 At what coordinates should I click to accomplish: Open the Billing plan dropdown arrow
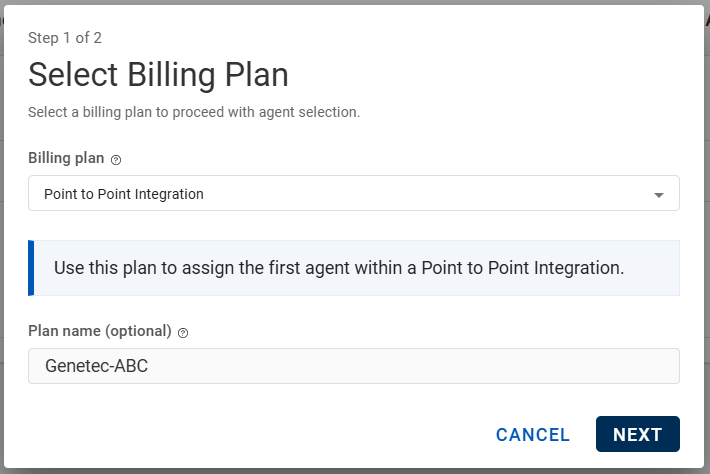(x=658, y=195)
